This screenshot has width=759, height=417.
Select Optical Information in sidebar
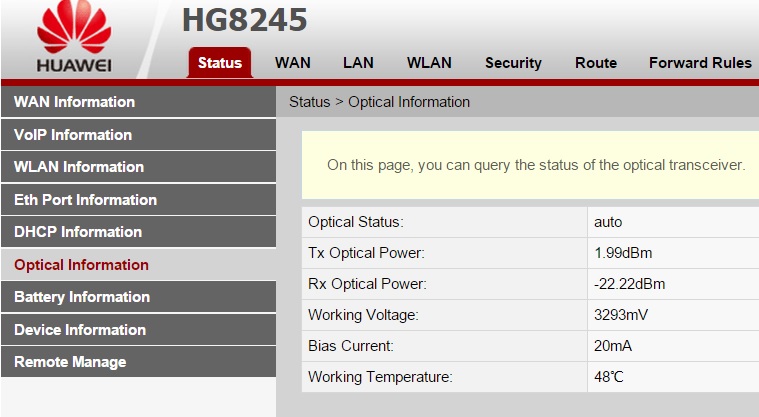(81, 265)
